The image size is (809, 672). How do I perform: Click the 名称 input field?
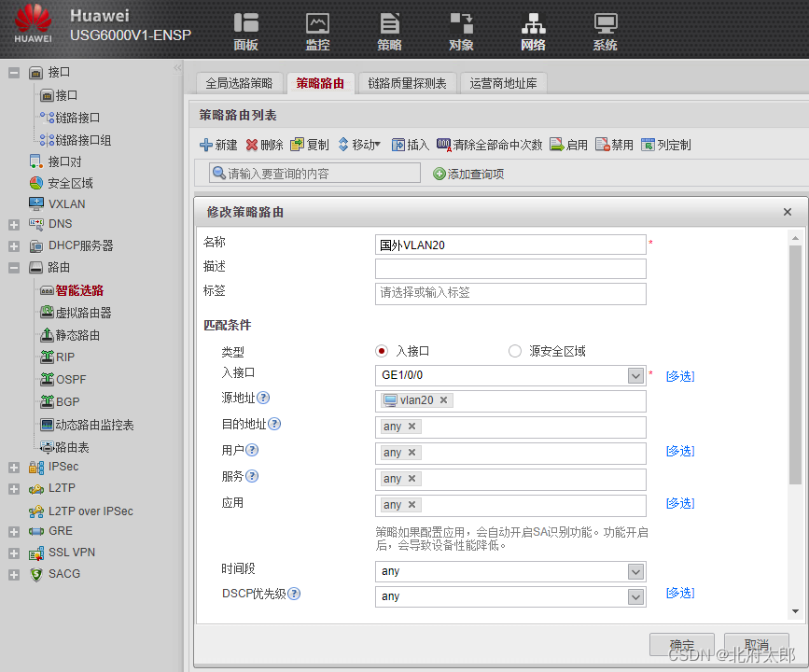pyautogui.click(x=510, y=245)
